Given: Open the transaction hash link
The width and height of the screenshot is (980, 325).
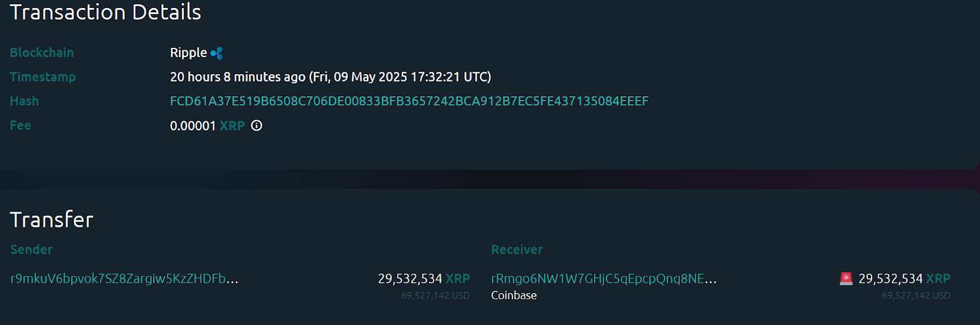Looking at the screenshot, I should [409, 101].
